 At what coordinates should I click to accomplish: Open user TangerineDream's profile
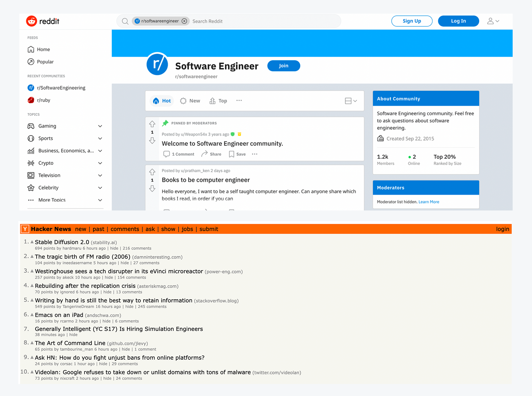click(x=78, y=307)
